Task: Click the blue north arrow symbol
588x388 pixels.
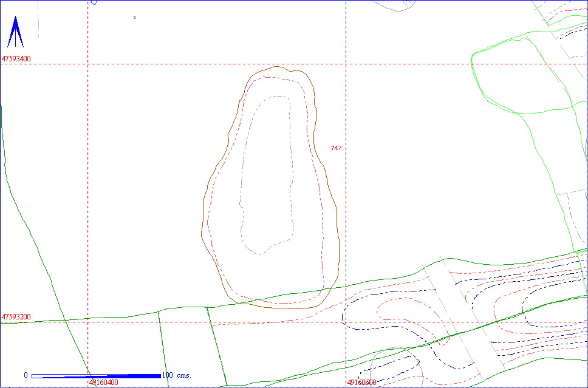Action: [15, 32]
